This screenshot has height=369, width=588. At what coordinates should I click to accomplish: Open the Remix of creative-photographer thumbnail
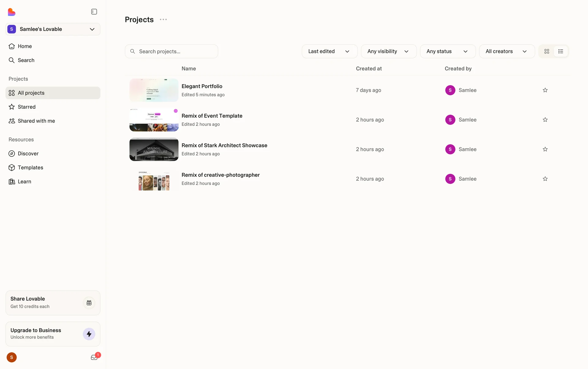coord(154,179)
